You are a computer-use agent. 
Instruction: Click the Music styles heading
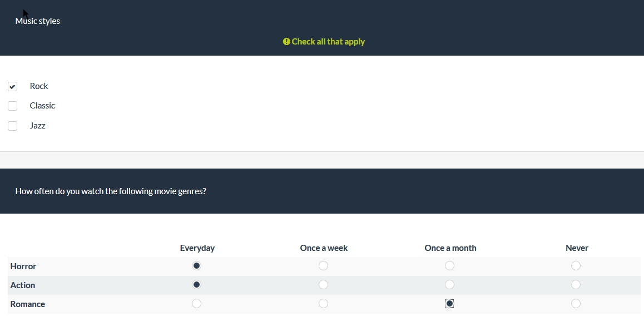(x=38, y=21)
